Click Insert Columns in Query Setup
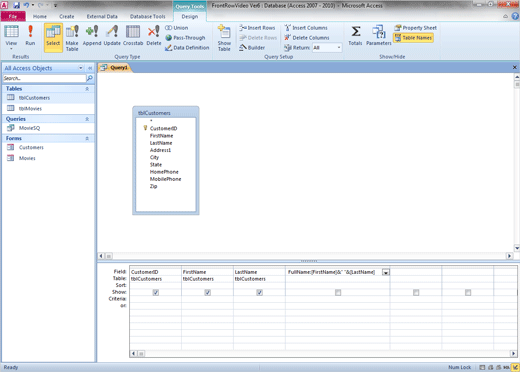This screenshot has width=520, height=372. tap(306, 28)
